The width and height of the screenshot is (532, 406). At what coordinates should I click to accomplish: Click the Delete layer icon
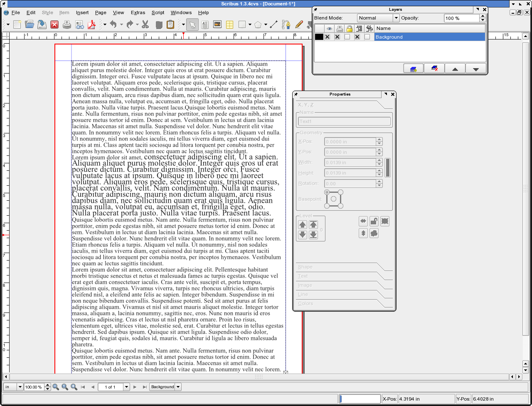point(434,69)
